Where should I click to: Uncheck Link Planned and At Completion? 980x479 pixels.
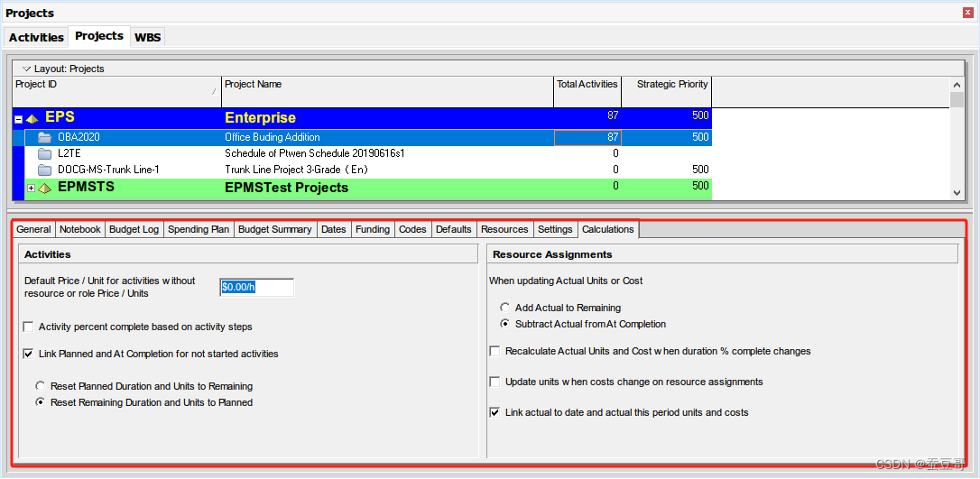(x=28, y=354)
